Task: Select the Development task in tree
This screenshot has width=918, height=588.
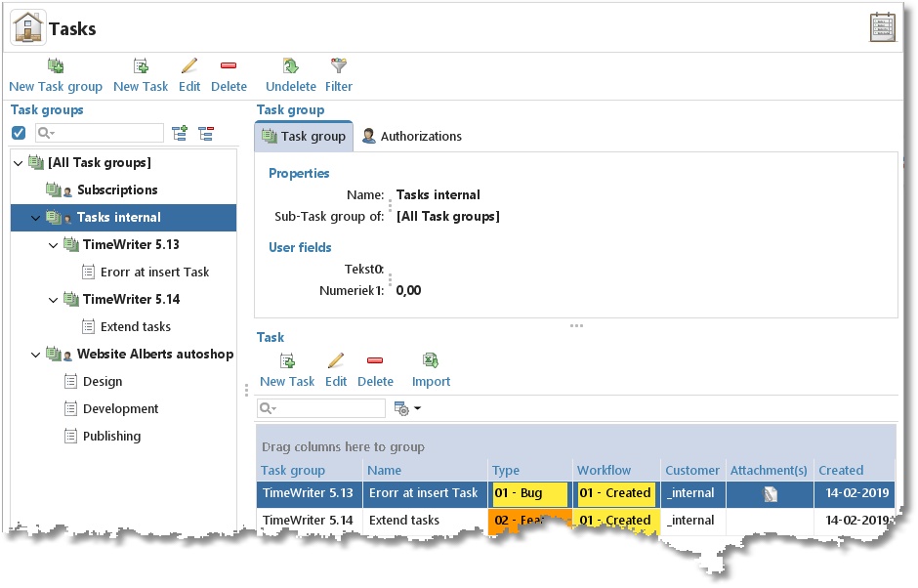Action: [120, 409]
